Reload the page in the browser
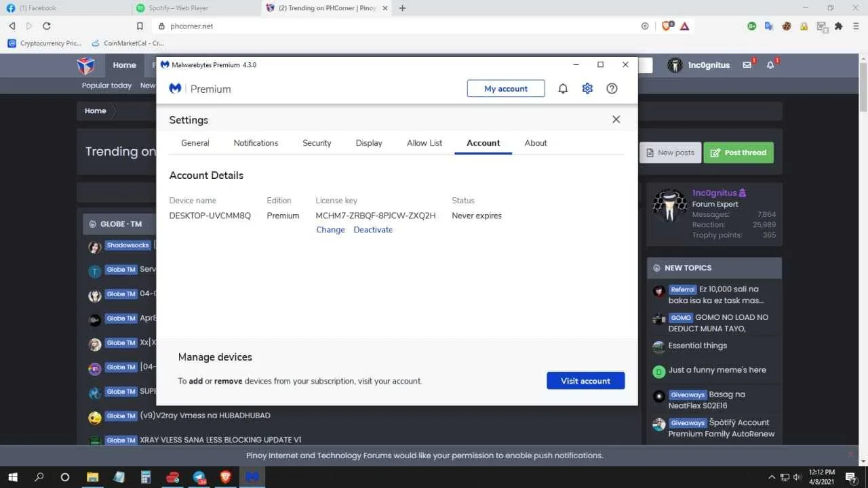This screenshot has width=868, height=488. click(47, 26)
